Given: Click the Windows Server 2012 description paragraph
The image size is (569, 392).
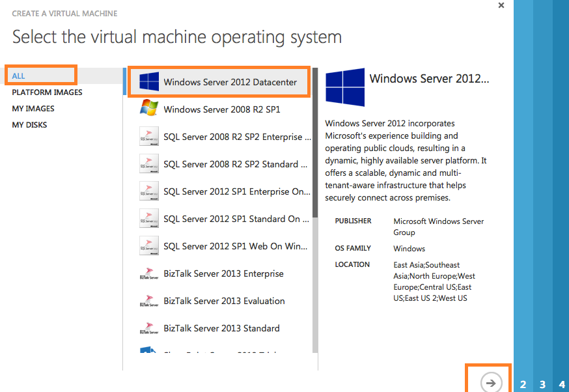Looking at the screenshot, I should click(406, 160).
